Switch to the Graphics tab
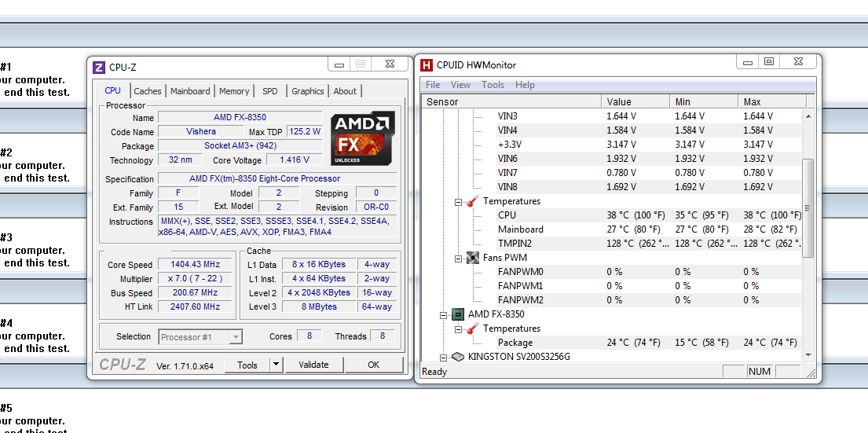The width and height of the screenshot is (868, 433). click(307, 91)
